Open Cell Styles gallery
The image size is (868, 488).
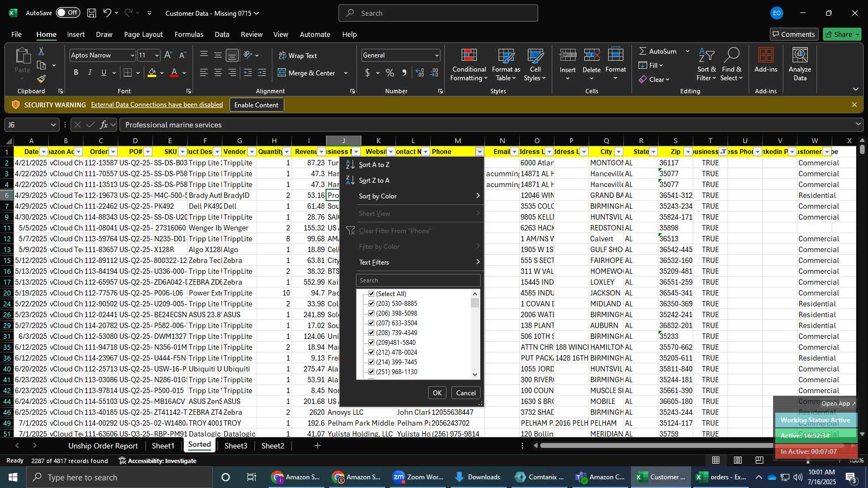[535, 65]
